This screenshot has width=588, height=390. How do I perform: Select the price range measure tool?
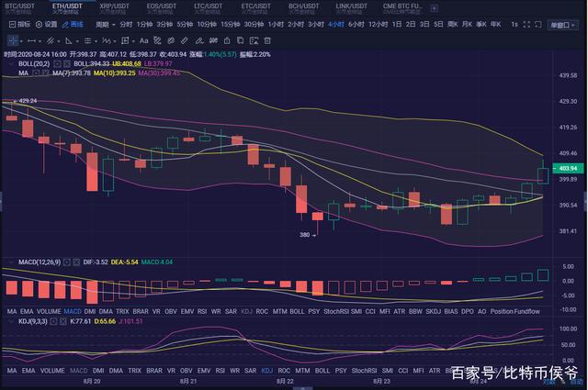(x=125, y=41)
